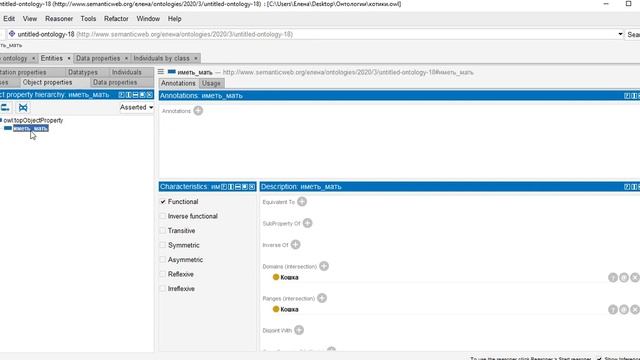This screenshot has height=360, width=640.
Task: Switch to the Individuals by class tab
Action: pos(162,58)
